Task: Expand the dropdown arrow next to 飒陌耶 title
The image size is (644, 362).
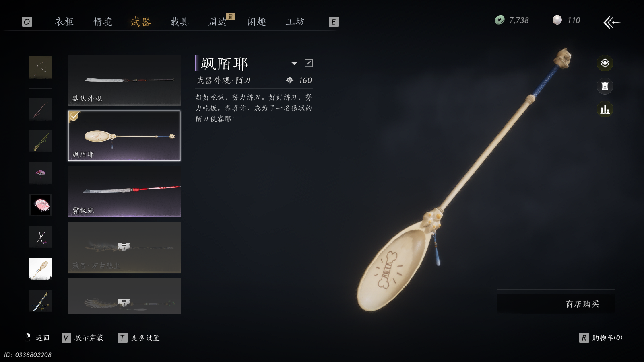Action: 294,63
